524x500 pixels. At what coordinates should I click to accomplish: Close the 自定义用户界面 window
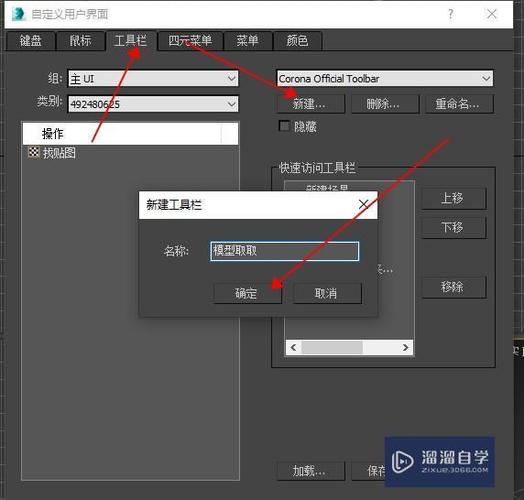coord(492,14)
